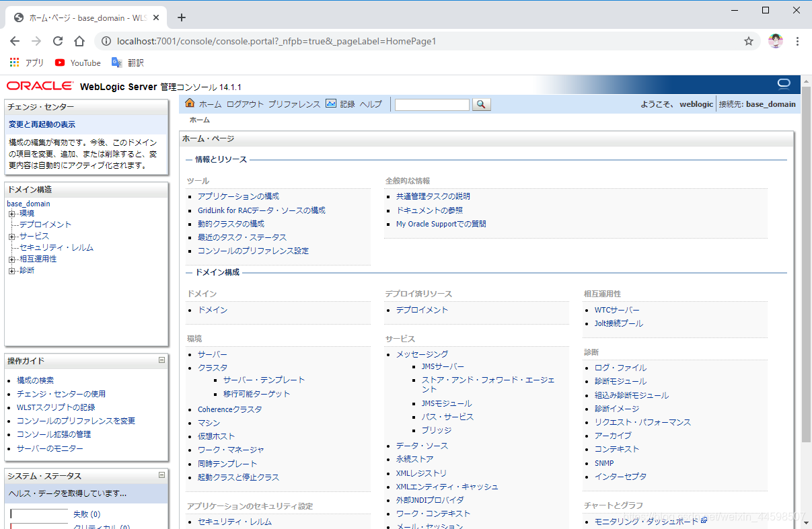This screenshot has height=529, width=812.
Task: Open the ドメイン link under ドメイン構成
Action: coord(213,310)
